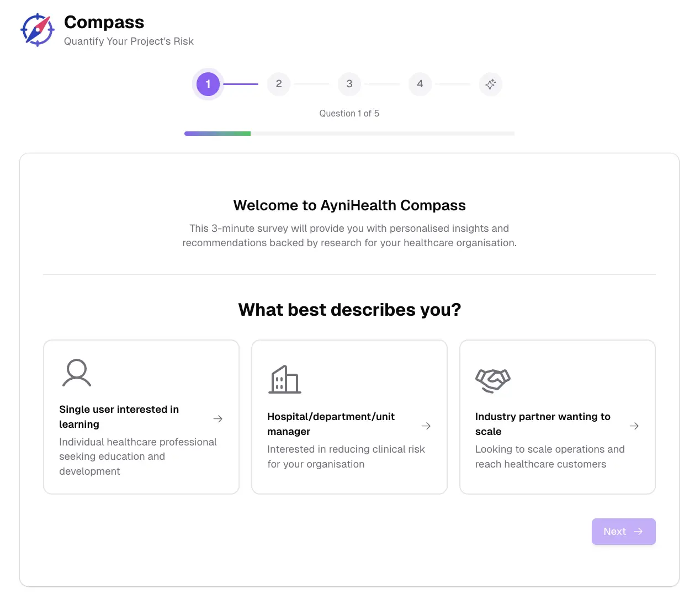Click the arrow on the single user card
The image size is (700, 605).
218,418
